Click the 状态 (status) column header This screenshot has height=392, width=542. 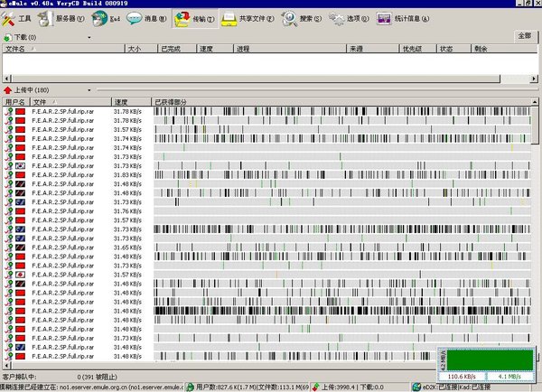(x=453, y=49)
